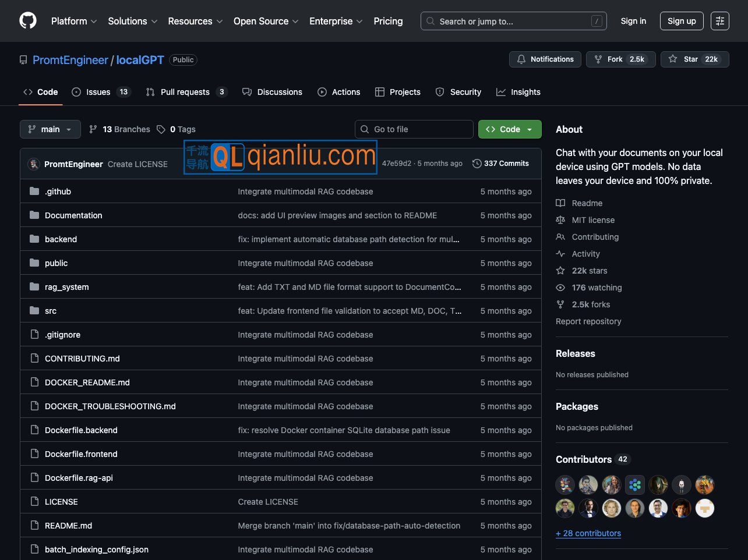Switch to the Issues tab

[101, 92]
